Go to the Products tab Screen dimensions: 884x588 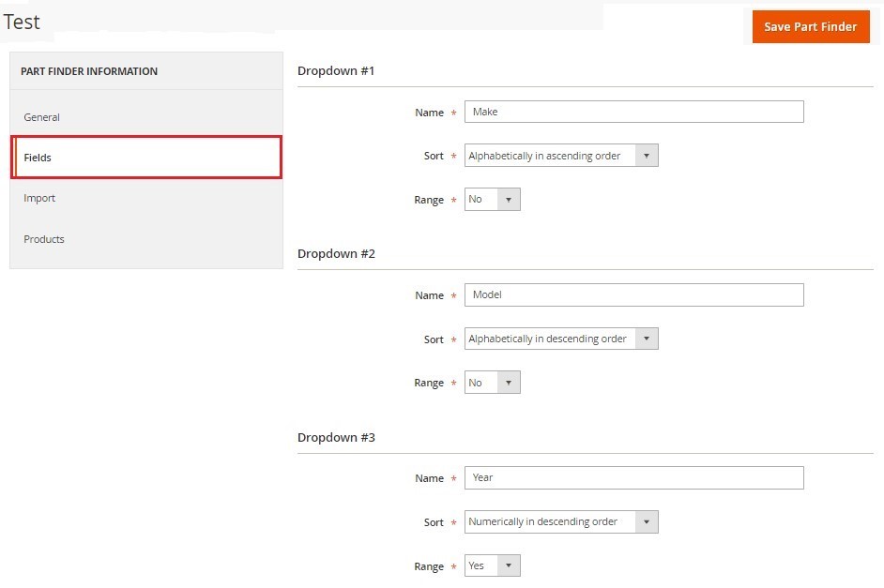coord(44,239)
